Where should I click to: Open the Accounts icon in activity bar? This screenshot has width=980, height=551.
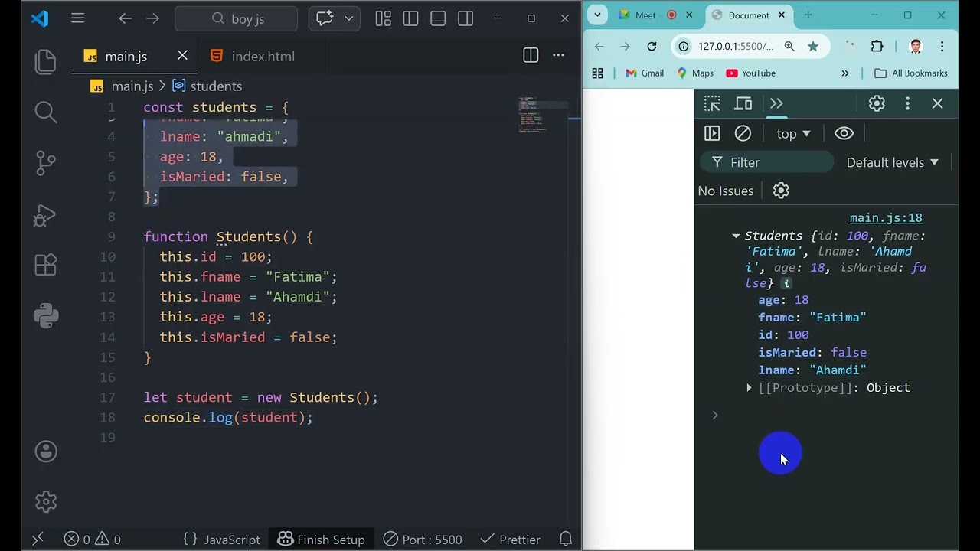tap(46, 452)
